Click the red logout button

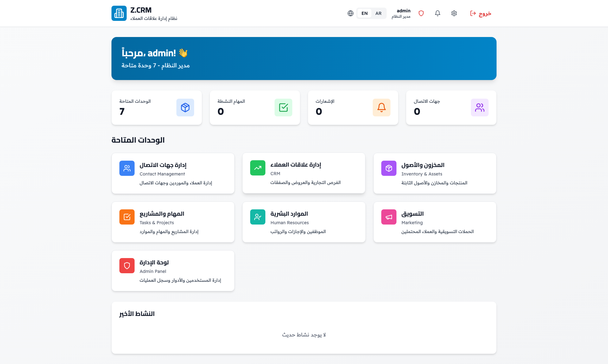click(480, 13)
